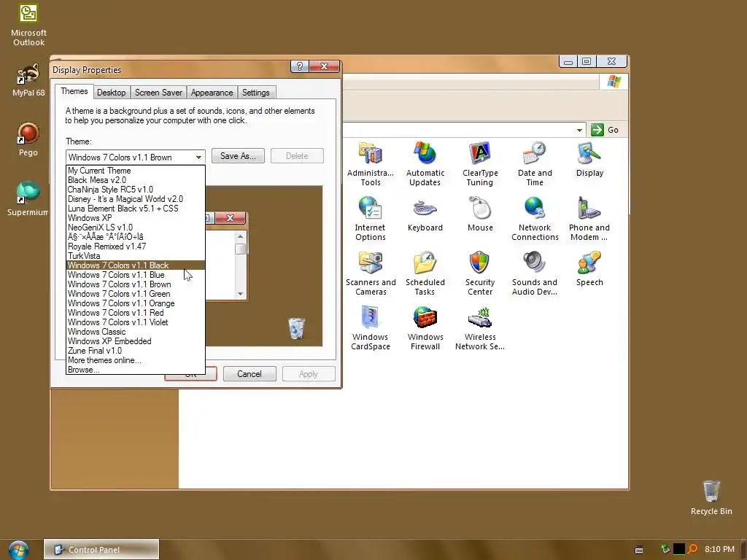Screen dimensions: 747x560
Task: Open Mouse applet
Action: point(480,214)
